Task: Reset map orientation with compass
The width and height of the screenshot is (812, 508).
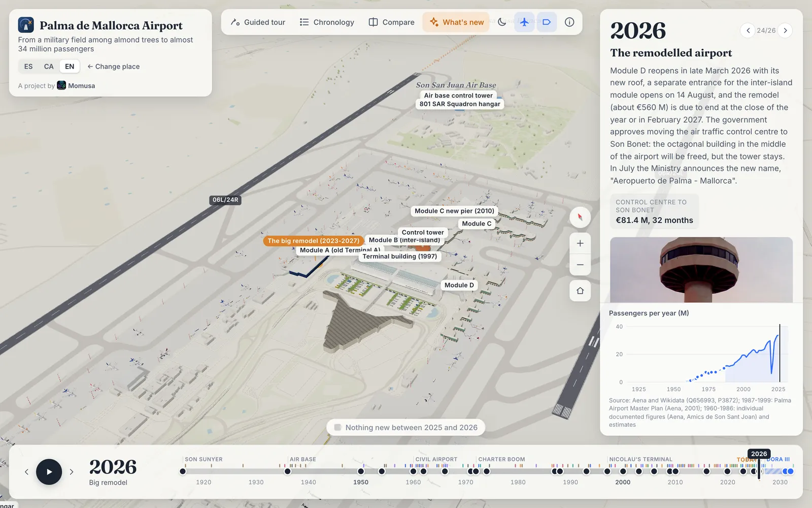Action: [580, 217]
